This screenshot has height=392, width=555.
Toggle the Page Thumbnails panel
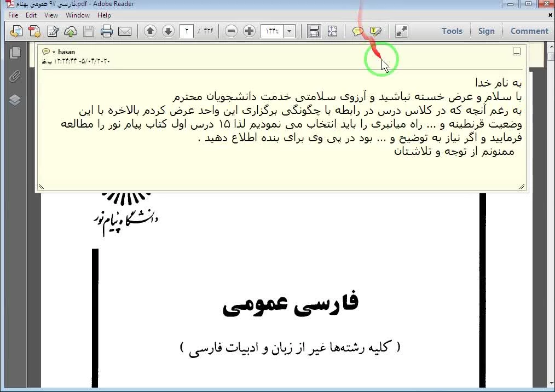pos(15,53)
